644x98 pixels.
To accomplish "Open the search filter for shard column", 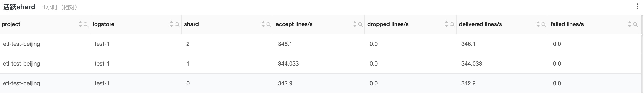I will pos(269,25).
